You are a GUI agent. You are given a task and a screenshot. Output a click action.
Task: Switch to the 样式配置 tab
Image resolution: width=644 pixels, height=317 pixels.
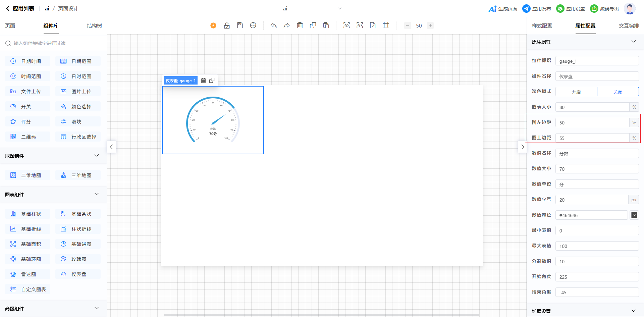point(542,26)
